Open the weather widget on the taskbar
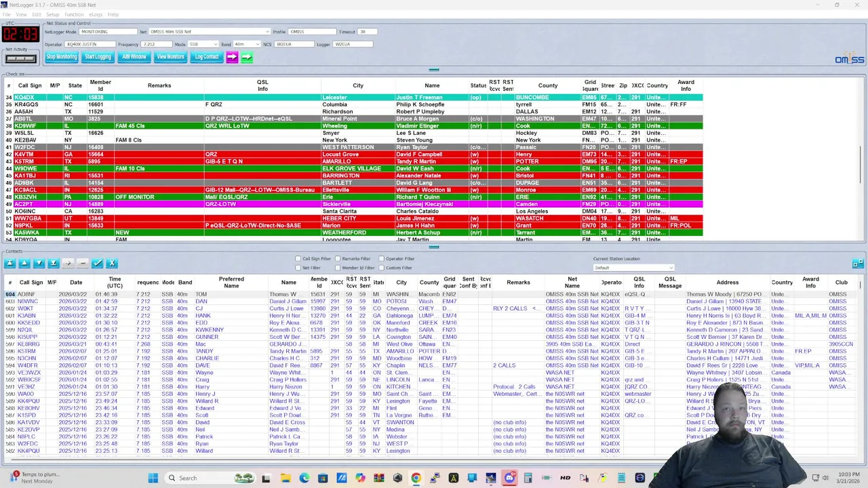This screenshot has height=488, width=868. pyautogui.click(x=35, y=478)
